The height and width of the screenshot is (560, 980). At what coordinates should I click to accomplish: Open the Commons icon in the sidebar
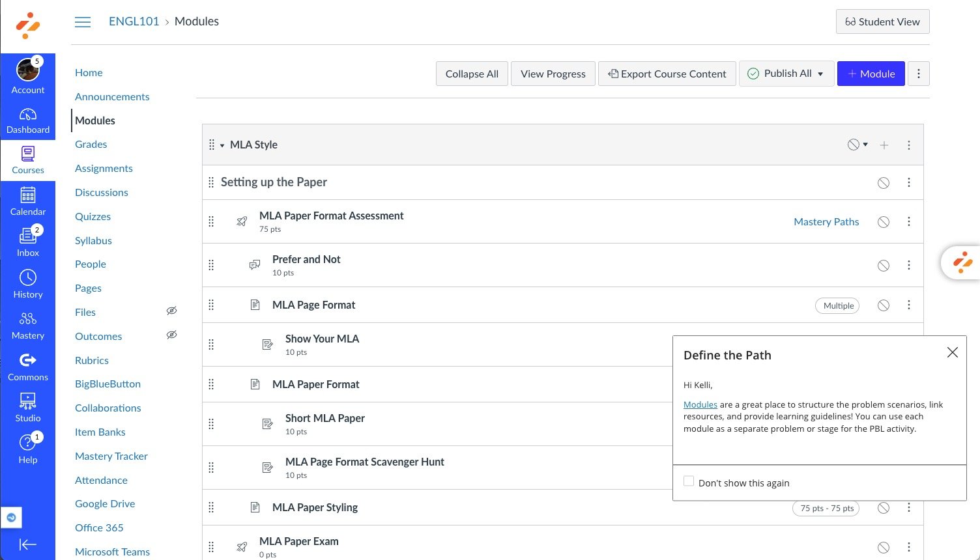coord(28,366)
